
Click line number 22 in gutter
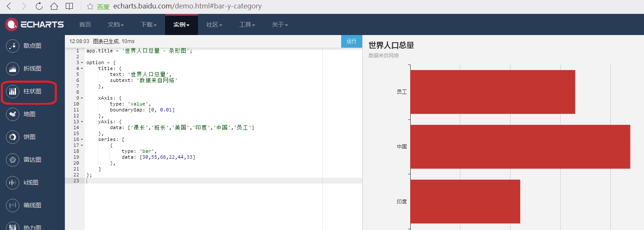(x=76, y=175)
